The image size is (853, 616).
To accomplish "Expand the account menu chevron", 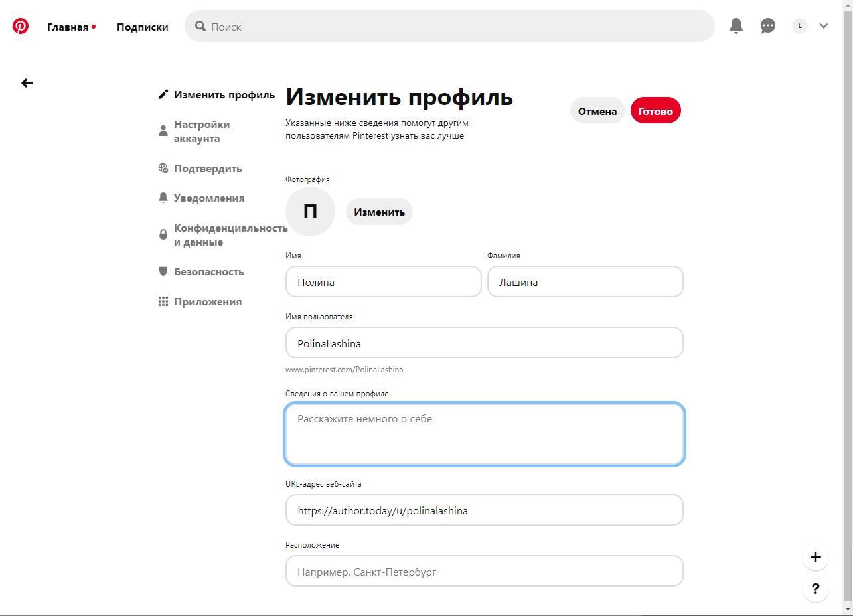I will point(824,26).
